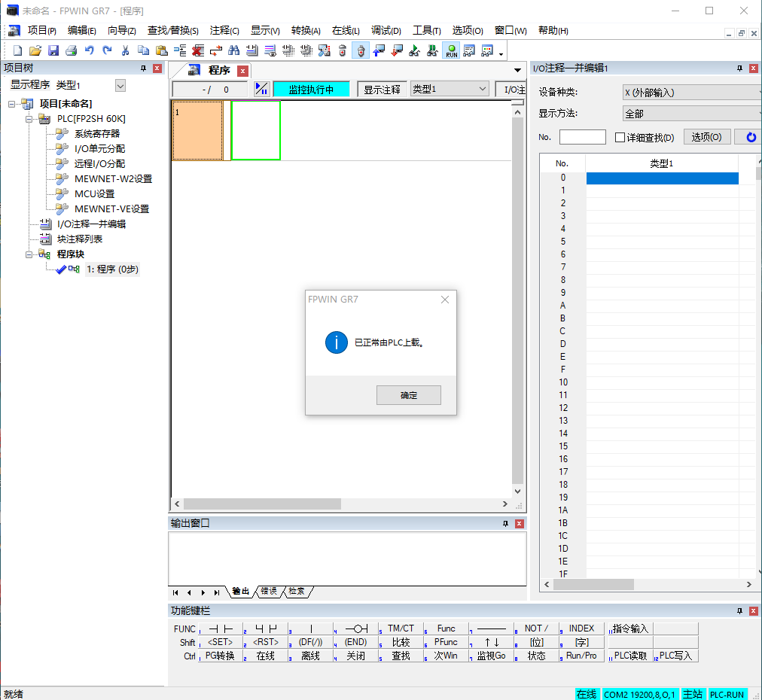This screenshot has width=762, height=700.
Task: Click the new file icon in toolbar
Action: tap(17, 50)
